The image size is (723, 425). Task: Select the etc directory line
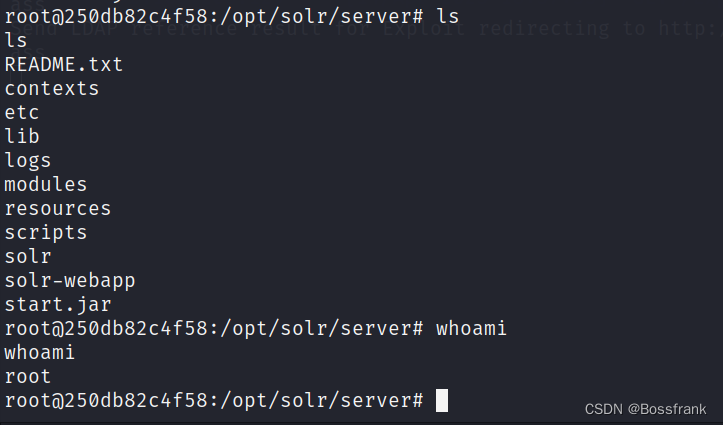[22, 112]
